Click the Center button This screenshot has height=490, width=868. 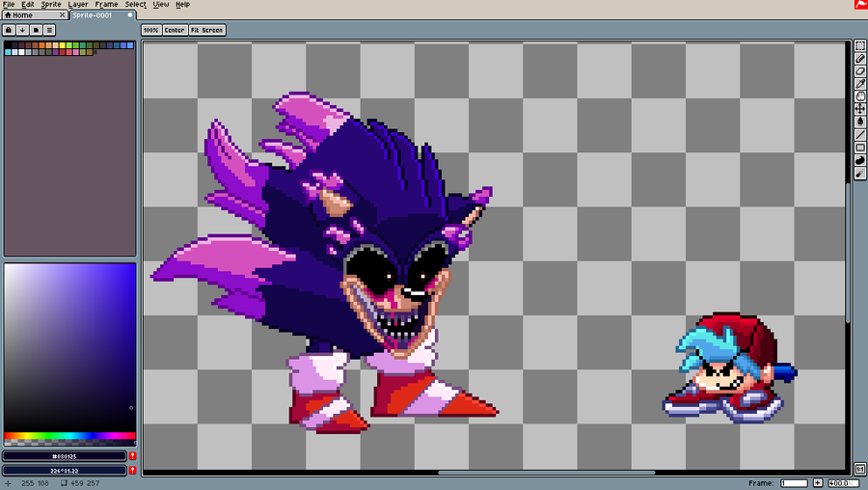tap(175, 30)
